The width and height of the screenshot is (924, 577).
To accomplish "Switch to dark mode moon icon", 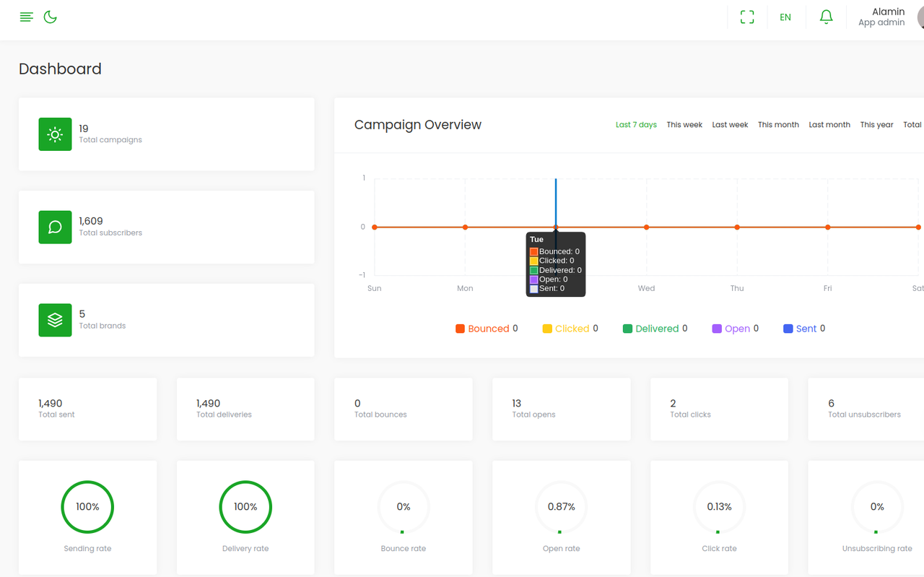I will point(51,17).
